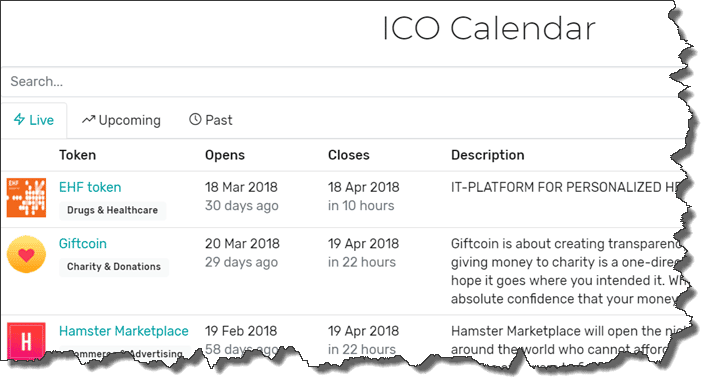Open the Hamster Marketplace link
Image resolution: width=715 pixels, height=392 pixels.
point(124,331)
